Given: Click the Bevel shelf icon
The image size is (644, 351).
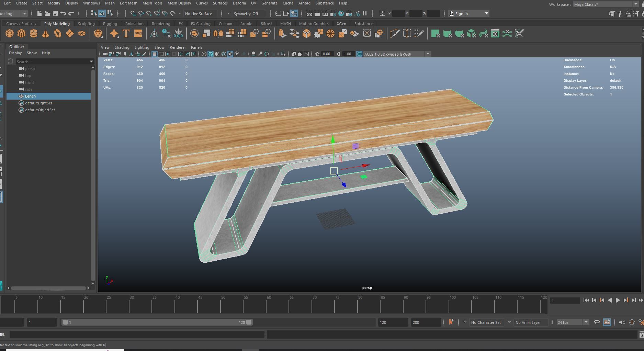Looking at the screenshot, I should [x=306, y=34].
